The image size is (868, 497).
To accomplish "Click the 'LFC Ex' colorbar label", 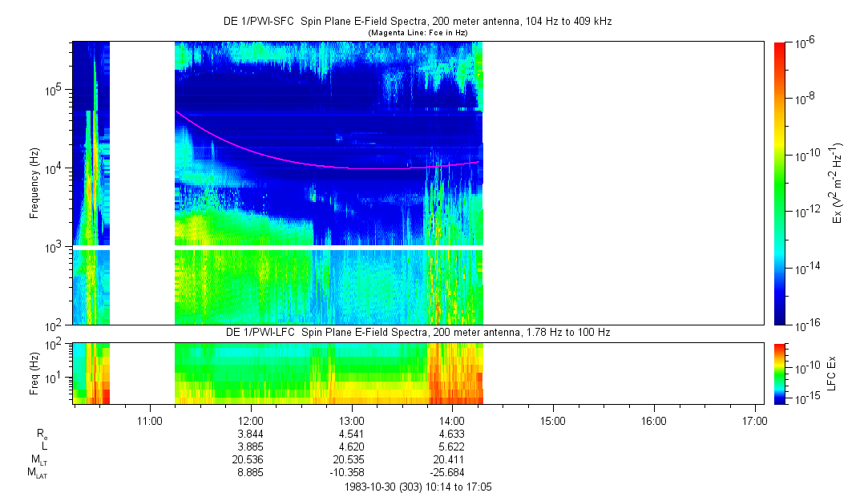I will click(x=836, y=373).
